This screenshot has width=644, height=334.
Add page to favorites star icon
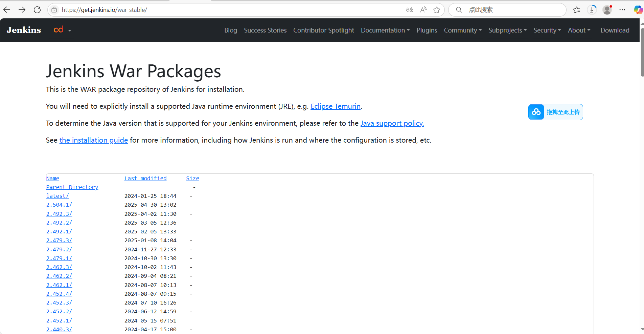(x=437, y=10)
